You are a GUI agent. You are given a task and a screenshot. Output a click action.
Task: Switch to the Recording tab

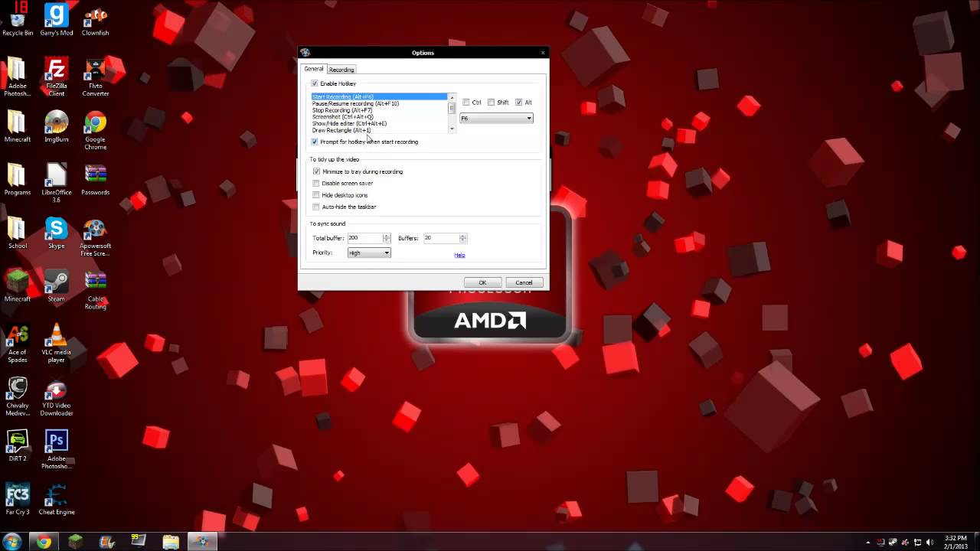pos(341,70)
